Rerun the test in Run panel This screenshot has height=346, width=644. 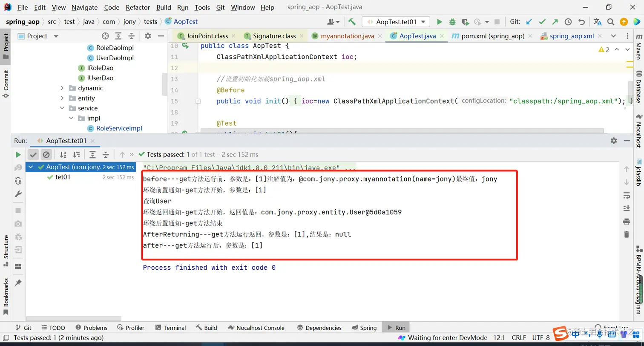point(18,155)
